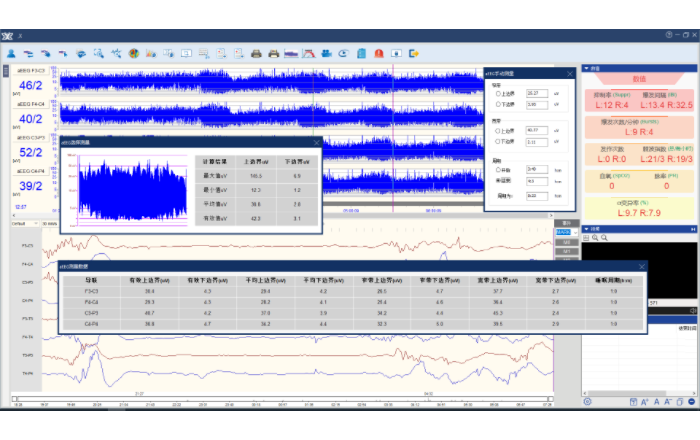700x440 pixels.
Task: Click the first printer icon
Action: click(256, 54)
